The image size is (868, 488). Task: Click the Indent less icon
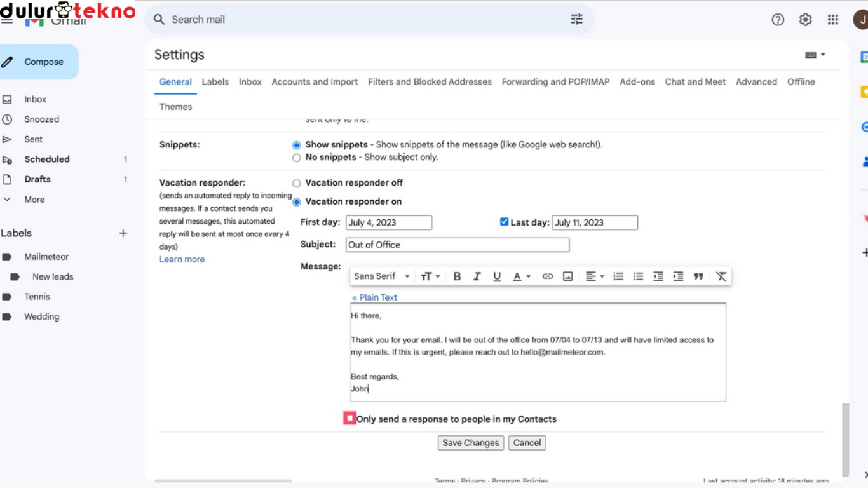(658, 276)
